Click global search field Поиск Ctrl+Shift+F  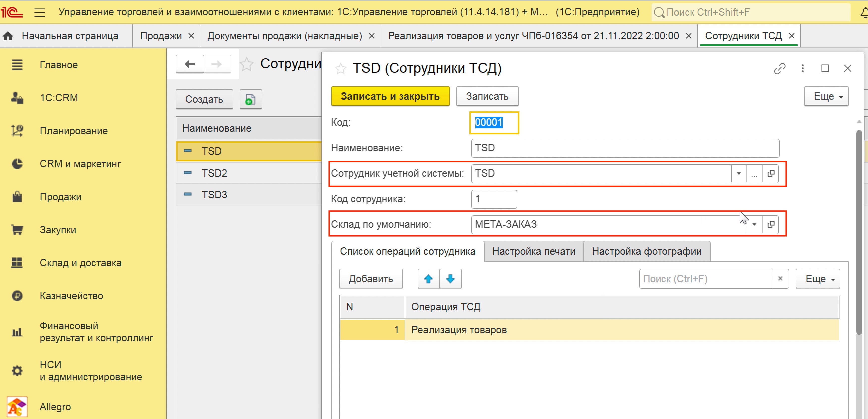[x=751, y=12]
